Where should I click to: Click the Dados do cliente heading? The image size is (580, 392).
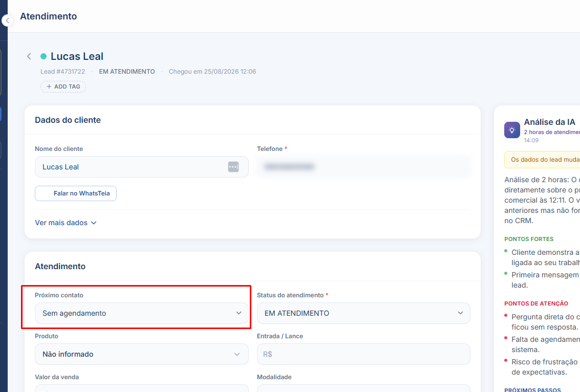[x=68, y=120]
